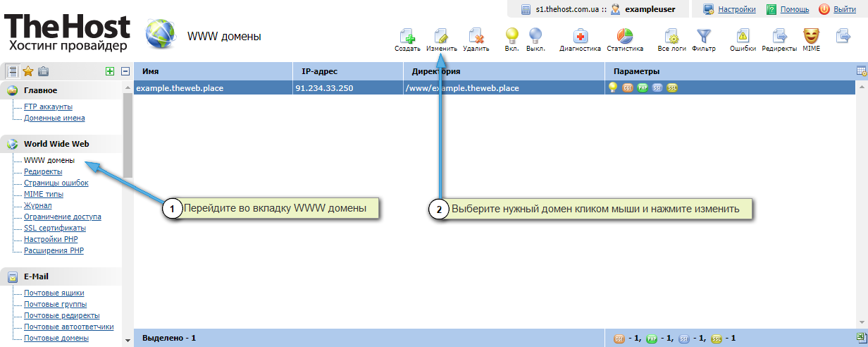Click the user avatar beside exampleuser
Viewport: 868px width, 347px height.
pyautogui.click(x=616, y=9)
